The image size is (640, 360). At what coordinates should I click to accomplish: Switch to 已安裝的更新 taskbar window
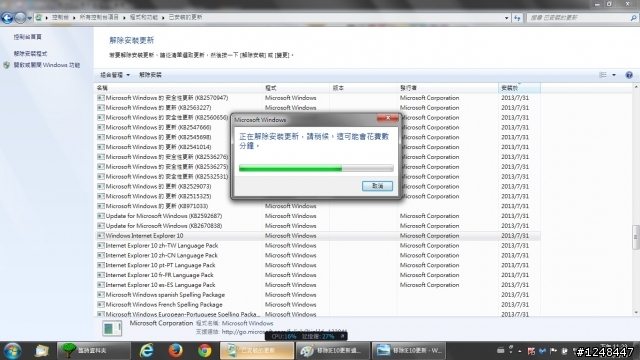pos(257,351)
